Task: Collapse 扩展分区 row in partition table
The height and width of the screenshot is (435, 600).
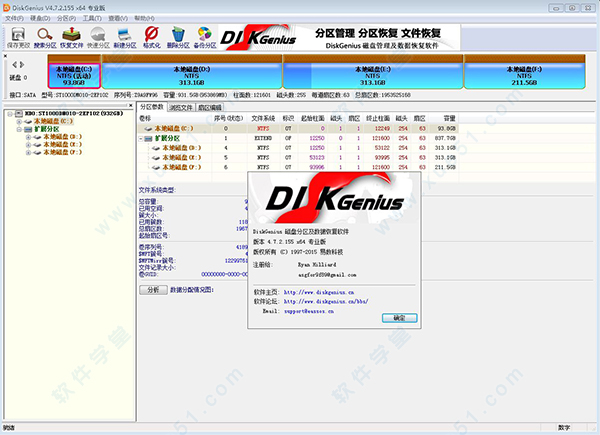Action: 141,138
